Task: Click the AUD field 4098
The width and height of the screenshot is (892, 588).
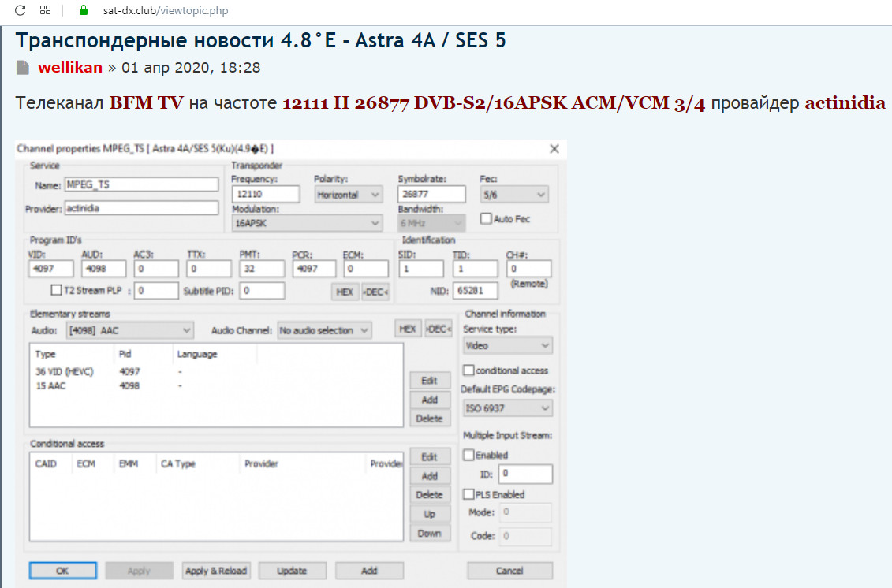Action: 103,269
